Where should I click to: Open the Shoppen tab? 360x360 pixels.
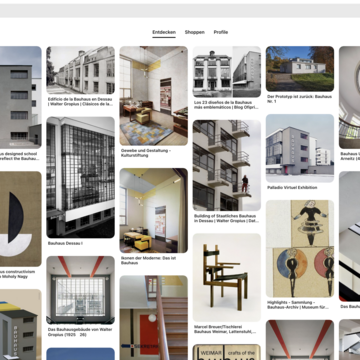(x=195, y=32)
